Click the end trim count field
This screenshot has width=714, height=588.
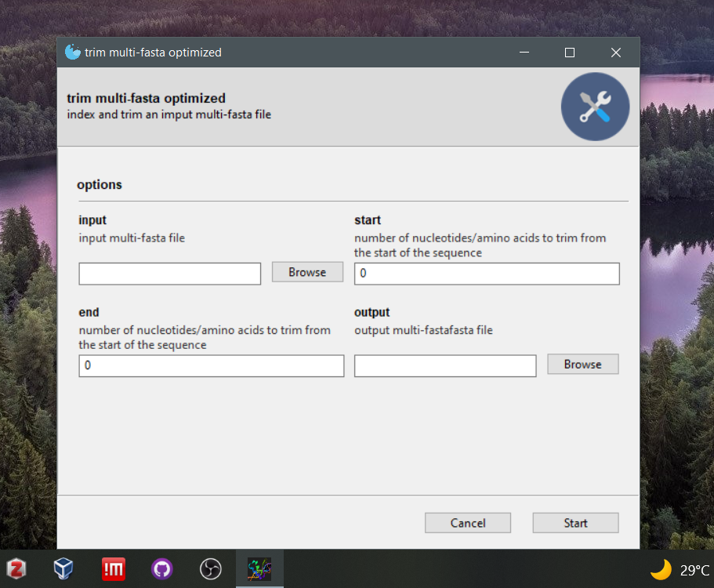(212, 366)
